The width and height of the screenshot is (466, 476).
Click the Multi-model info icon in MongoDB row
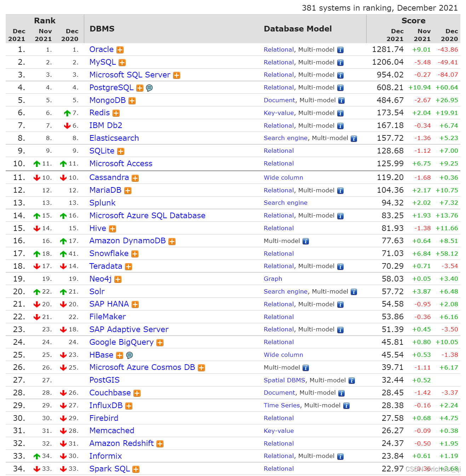(341, 100)
